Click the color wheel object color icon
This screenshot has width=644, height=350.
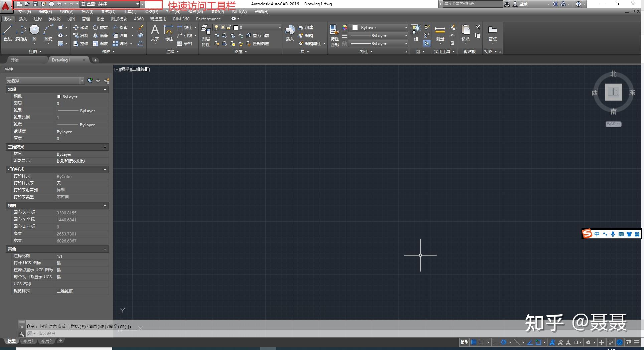[345, 27]
